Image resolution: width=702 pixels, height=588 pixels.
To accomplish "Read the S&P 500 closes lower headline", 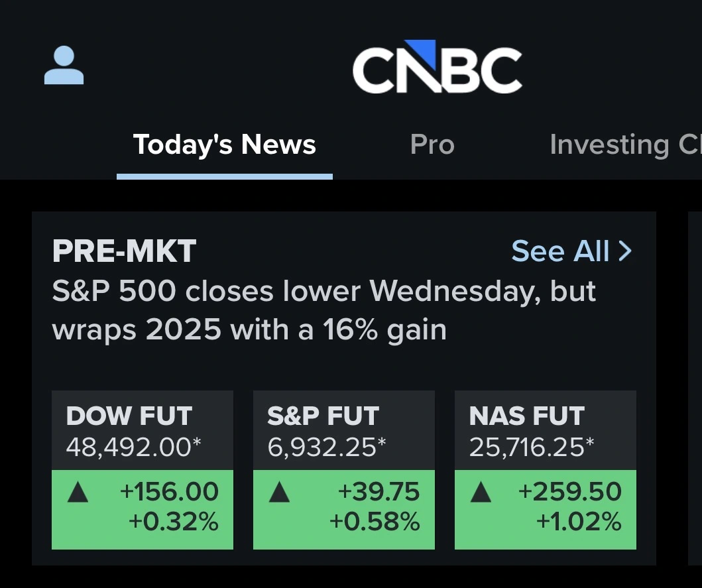I will [324, 310].
